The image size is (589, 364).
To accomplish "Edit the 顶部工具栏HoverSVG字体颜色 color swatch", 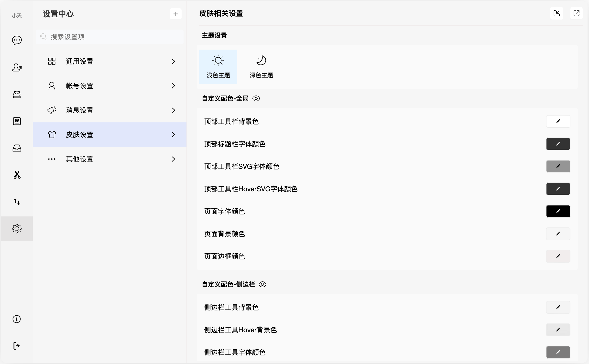I will 558,189.
